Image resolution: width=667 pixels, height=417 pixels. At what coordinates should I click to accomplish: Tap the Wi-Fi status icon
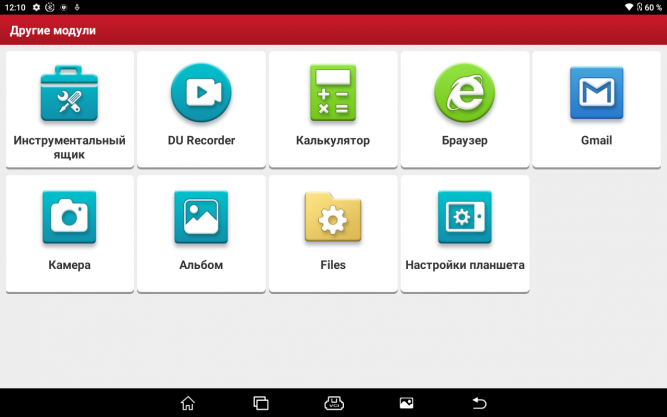tap(629, 7)
